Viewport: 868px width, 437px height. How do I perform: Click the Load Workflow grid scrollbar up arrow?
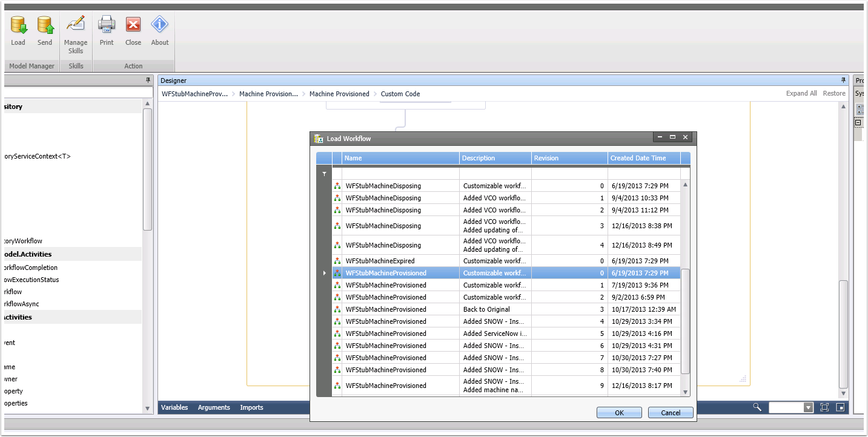click(686, 185)
